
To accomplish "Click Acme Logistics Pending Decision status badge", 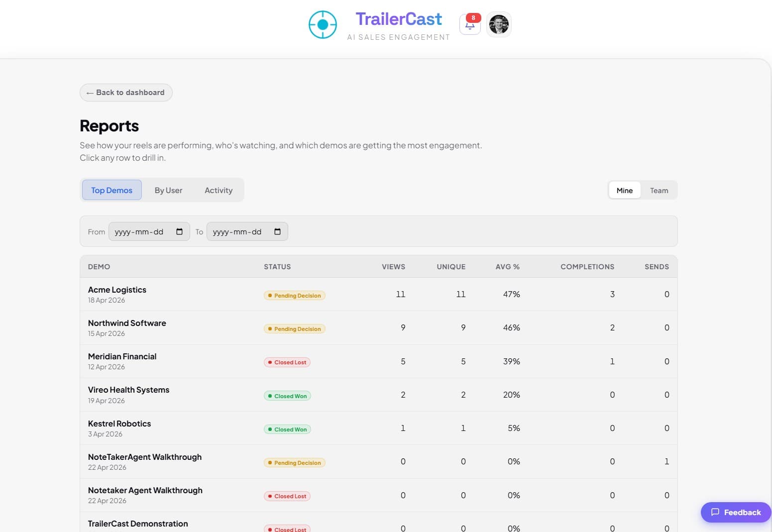I will (x=294, y=296).
